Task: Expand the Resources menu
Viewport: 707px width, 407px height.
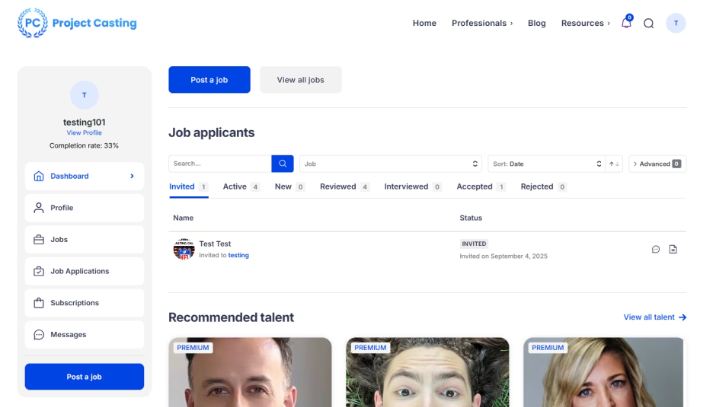Action: click(585, 23)
